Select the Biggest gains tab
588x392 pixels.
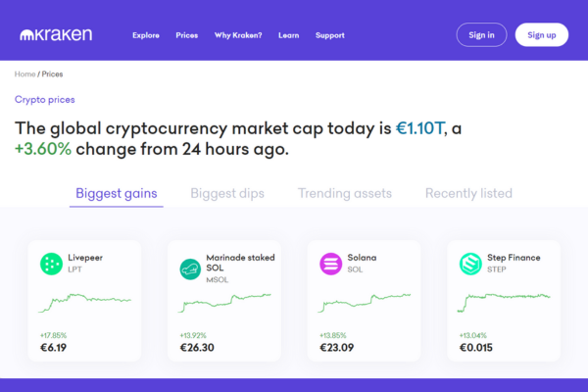click(x=116, y=193)
